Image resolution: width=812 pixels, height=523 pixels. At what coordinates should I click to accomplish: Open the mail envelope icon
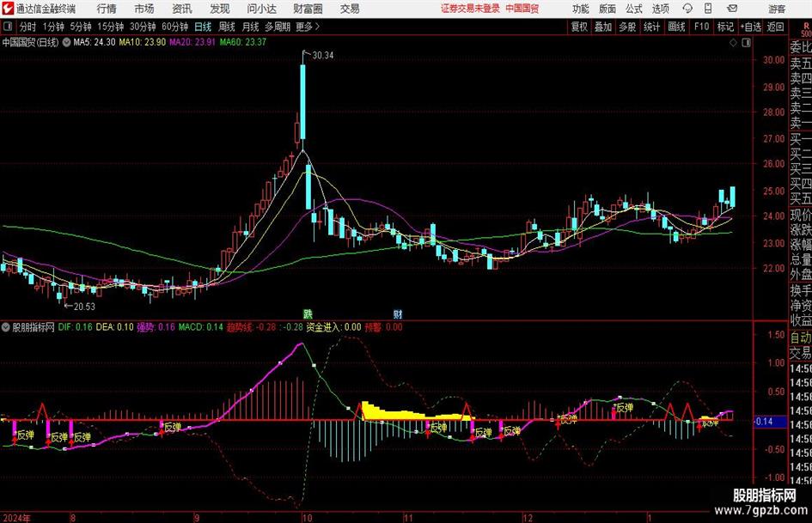tap(732, 9)
